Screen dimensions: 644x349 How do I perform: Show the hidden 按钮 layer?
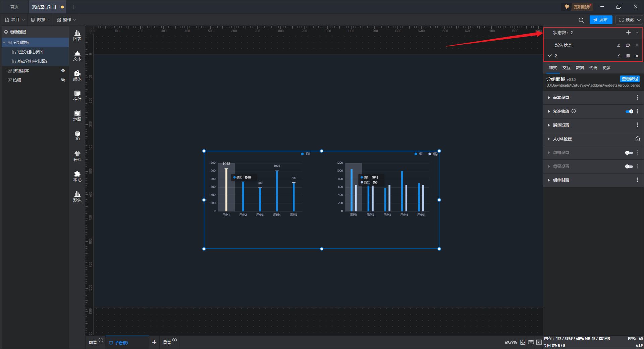coord(63,80)
